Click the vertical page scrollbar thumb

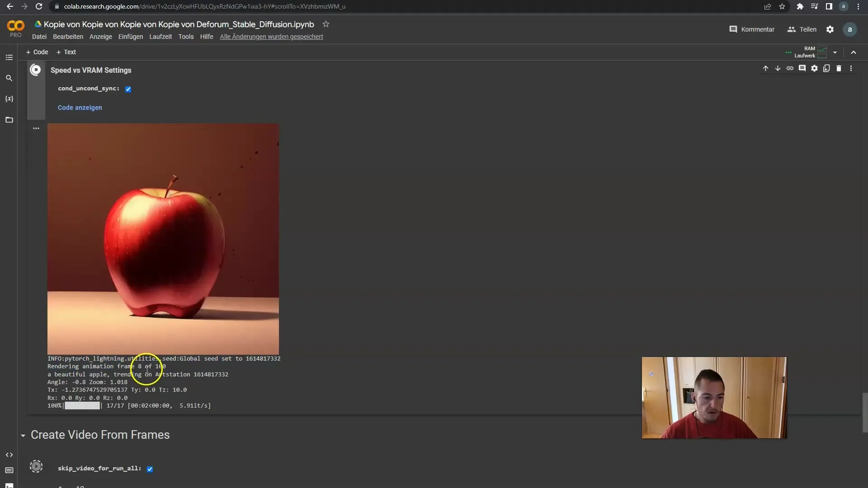tap(865, 413)
